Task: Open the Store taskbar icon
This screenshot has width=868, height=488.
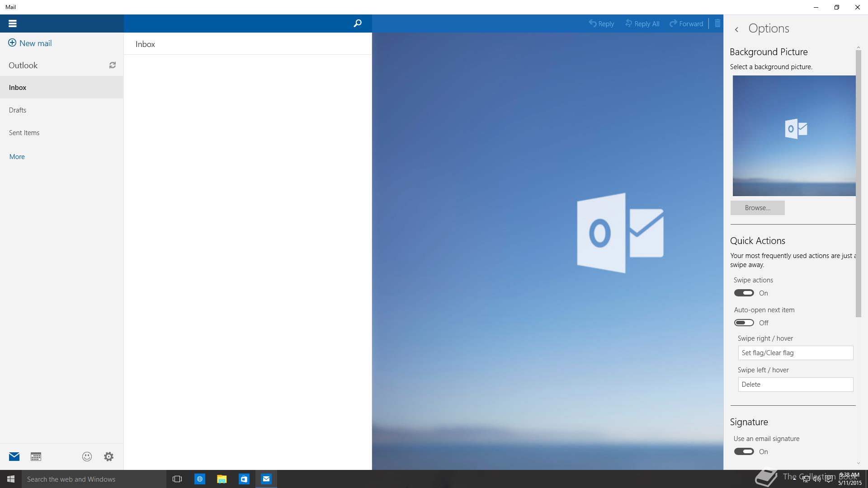Action: [x=244, y=479]
